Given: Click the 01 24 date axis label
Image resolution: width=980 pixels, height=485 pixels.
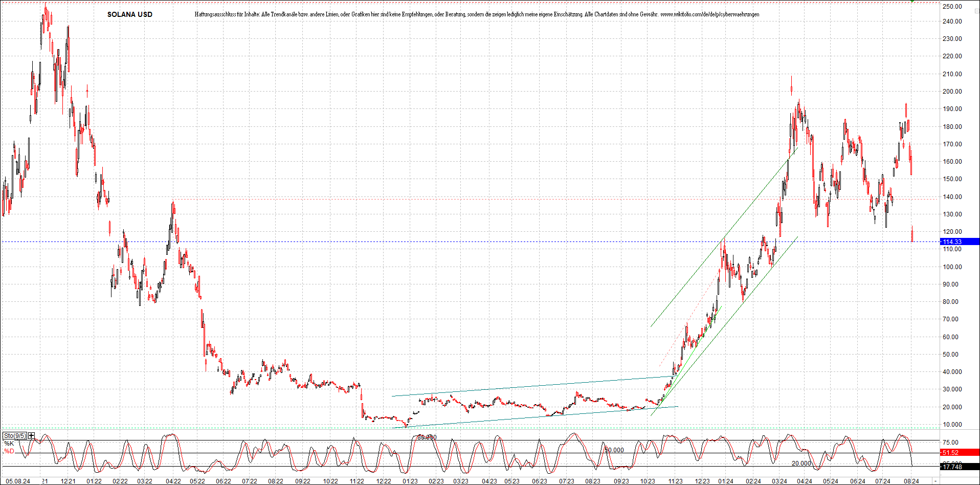Looking at the screenshot, I should pyautogui.click(x=726, y=481).
